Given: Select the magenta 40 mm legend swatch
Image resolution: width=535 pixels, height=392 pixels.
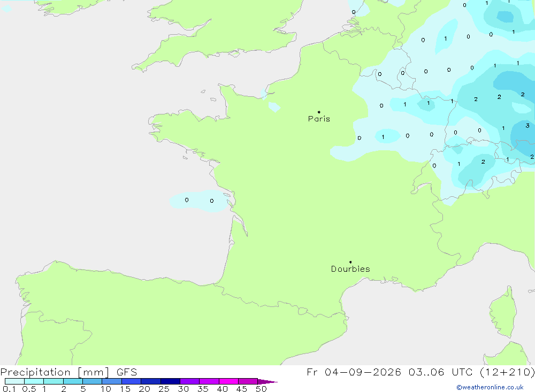Looking at the screenshot, I should point(228,381).
